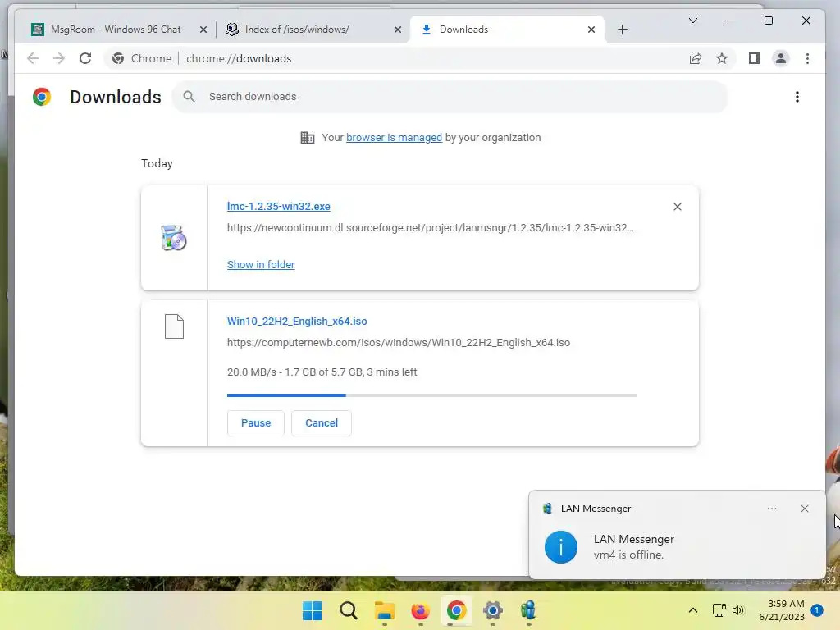840x630 pixels.
Task: Click the vm4 is offline notification message
Action: tap(628, 555)
